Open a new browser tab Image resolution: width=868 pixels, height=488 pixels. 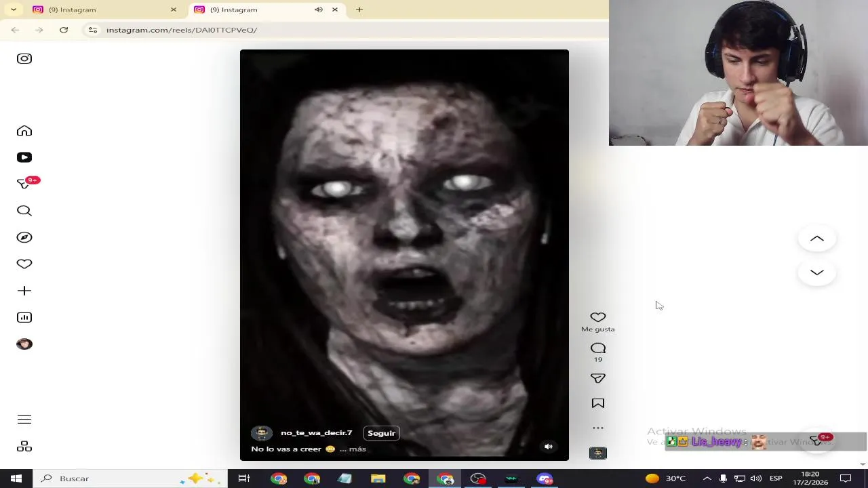click(359, 9)
